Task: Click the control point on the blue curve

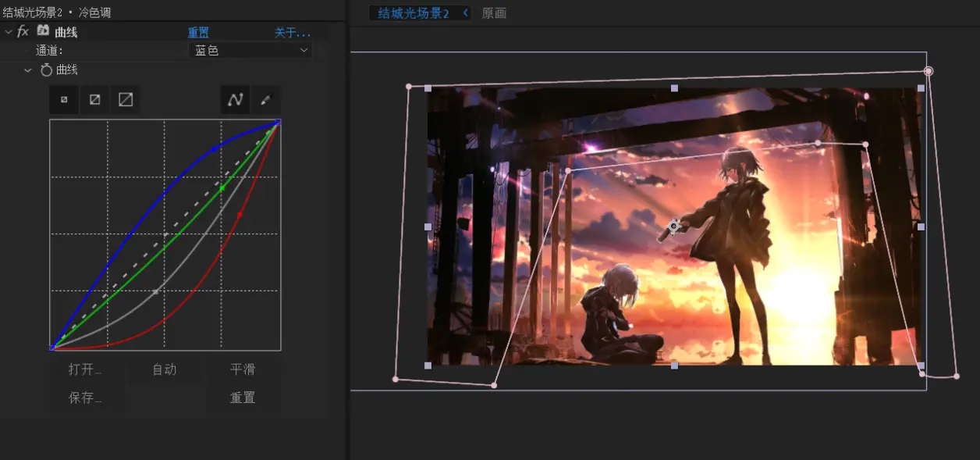Action: tap(214, 148)
